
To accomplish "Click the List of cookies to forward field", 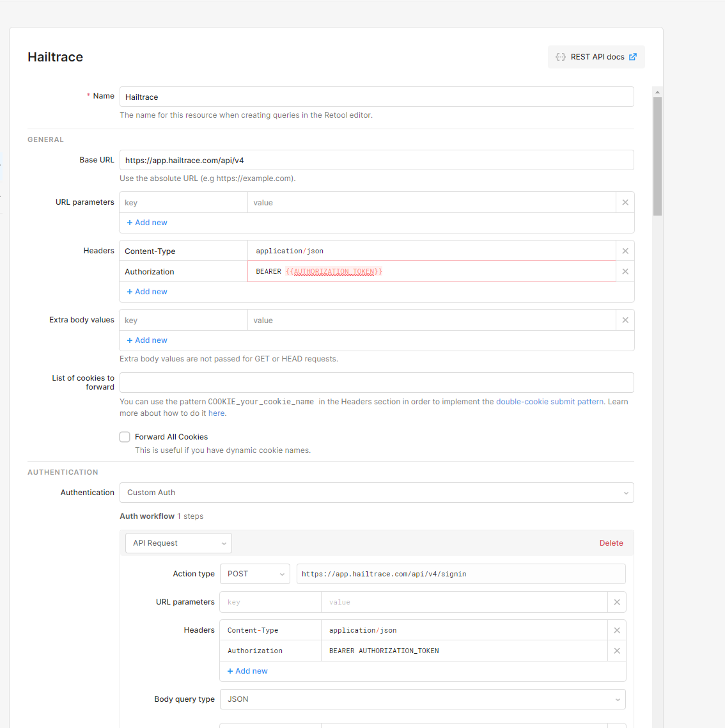I will [377, 383].
